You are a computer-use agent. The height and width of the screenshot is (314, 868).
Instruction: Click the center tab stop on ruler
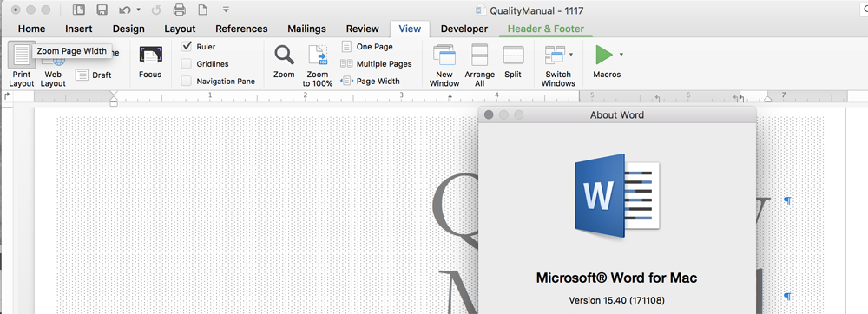[x=450, y=98]
